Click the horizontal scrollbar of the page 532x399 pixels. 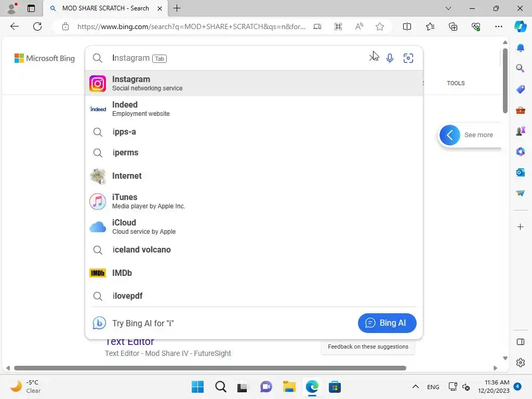pyautogui.click(x=210, y=368)
